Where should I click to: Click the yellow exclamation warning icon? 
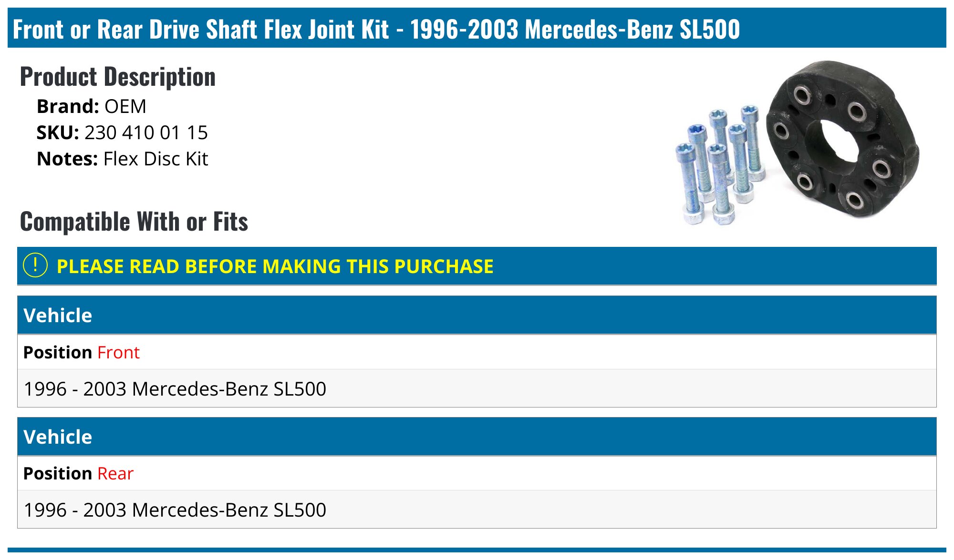tap(35, 265)
